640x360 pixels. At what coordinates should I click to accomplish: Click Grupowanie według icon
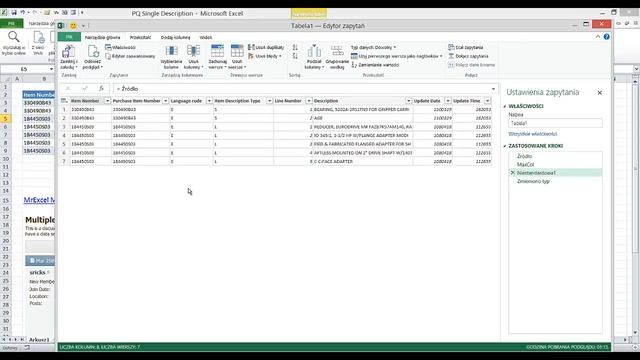tap(337, 51)
